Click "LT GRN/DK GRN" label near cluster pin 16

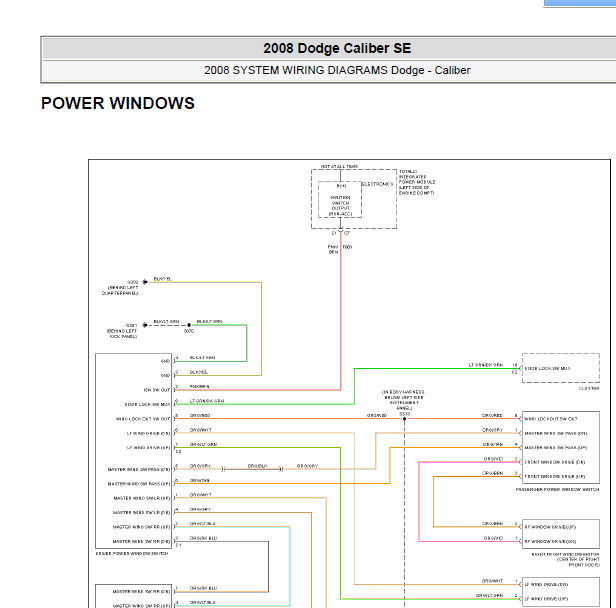(486, 365)
